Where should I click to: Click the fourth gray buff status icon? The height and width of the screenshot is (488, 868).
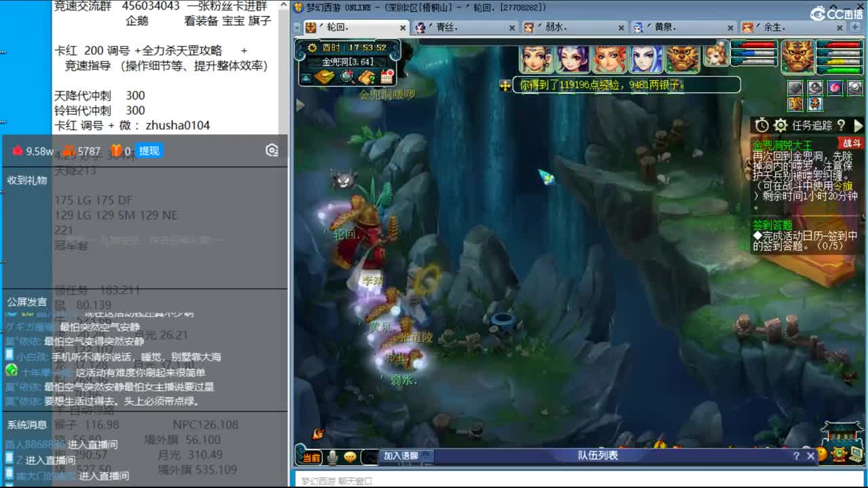pos(855,87)
